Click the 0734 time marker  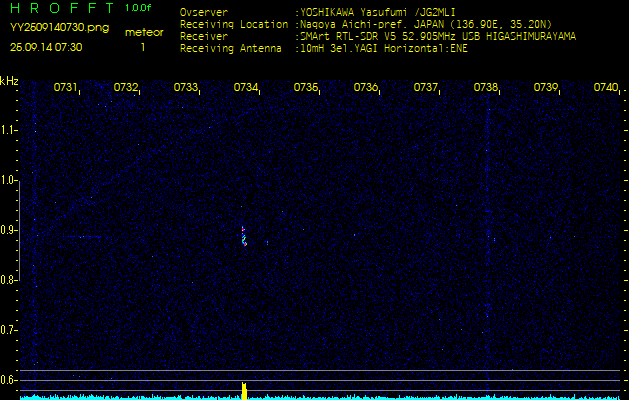tap(246, 88)
